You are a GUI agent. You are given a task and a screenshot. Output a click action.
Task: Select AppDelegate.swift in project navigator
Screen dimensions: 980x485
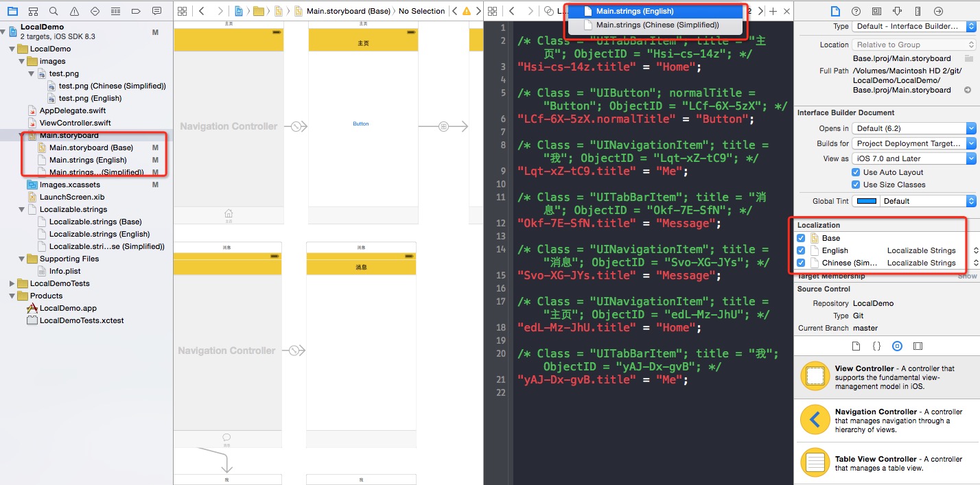(72, 110)
